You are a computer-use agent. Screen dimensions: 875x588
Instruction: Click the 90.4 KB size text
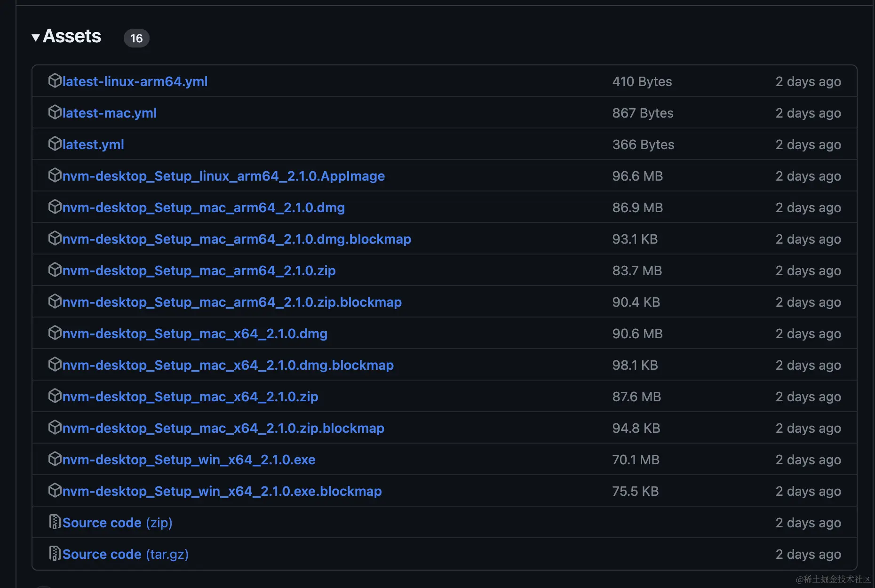(x=636, y=302)
